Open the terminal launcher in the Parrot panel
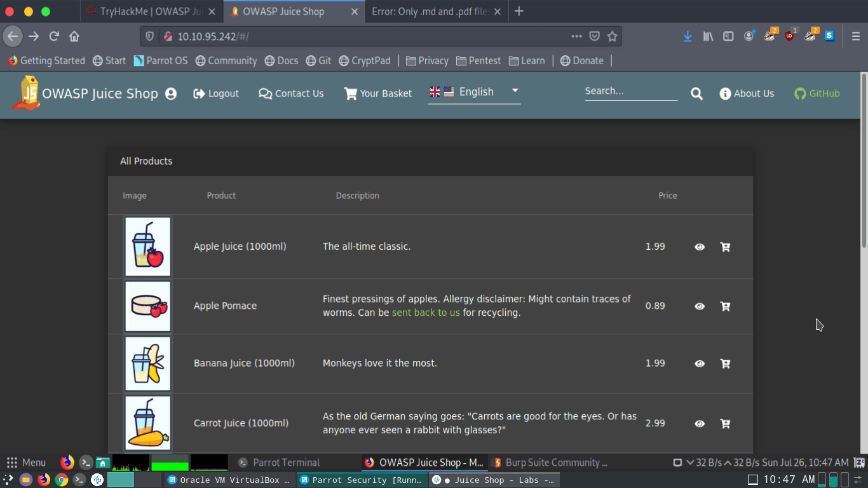868x488 pixels. tap(86, 463)
